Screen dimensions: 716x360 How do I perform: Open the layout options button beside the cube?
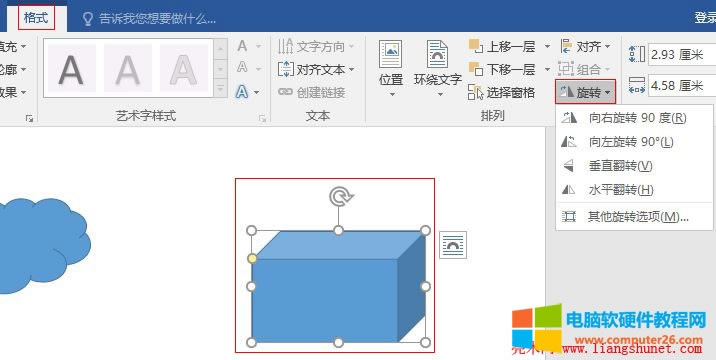453,245
